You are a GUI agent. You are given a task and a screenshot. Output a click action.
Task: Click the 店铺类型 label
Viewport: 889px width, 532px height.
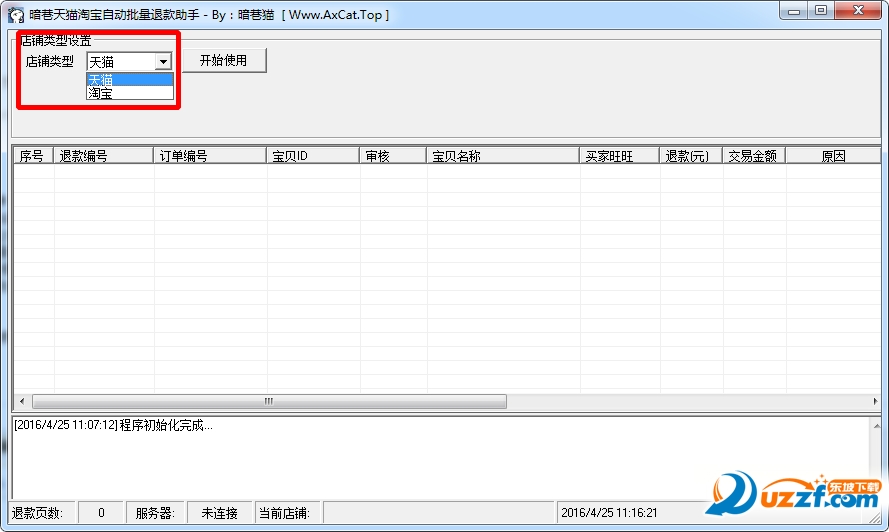[x=50, y=61]
